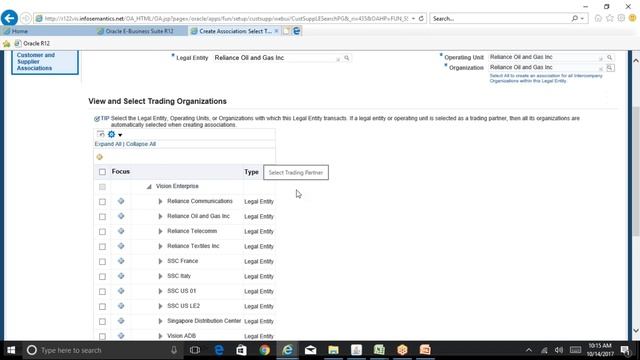Check the Reliance Telecomm checkbox
Image resolution: width=640 pixels, height=360 pixels.
102,231
